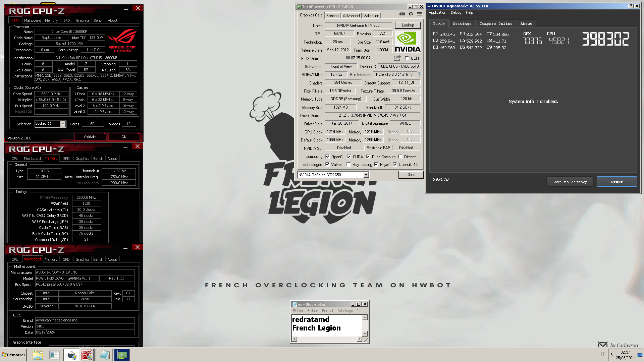
Task: Minimize the CPU-Z Mainboard window
Action: coord(125,248)
